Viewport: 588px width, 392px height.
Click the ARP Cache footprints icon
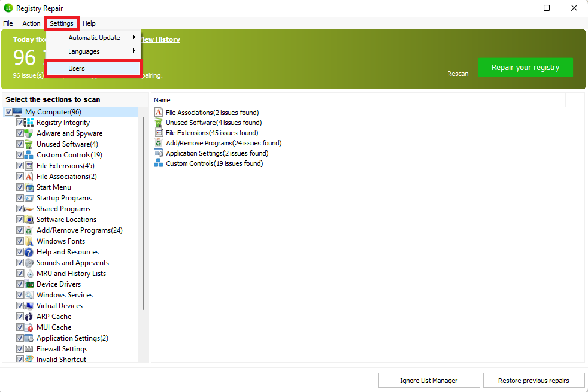click(x=29, y=317)
